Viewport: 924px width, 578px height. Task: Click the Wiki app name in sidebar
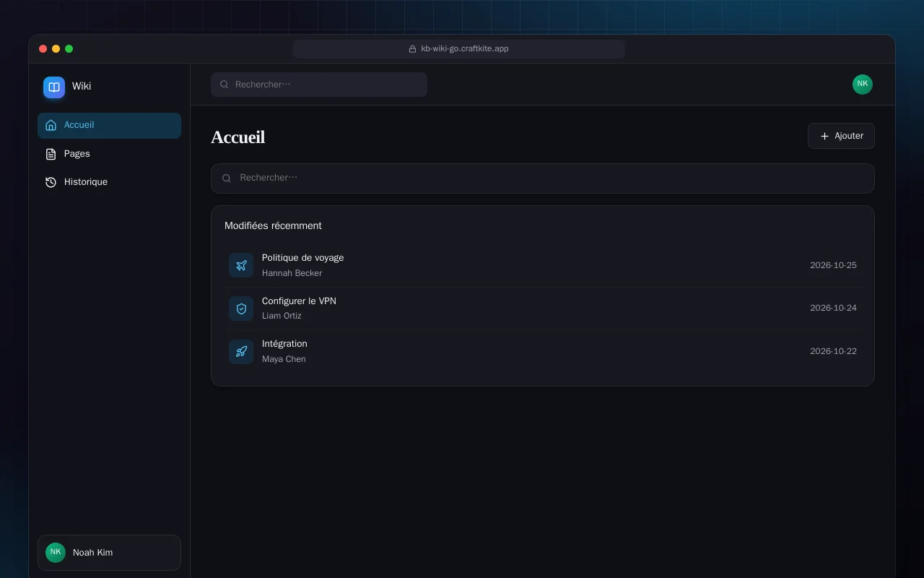point(82,86)
